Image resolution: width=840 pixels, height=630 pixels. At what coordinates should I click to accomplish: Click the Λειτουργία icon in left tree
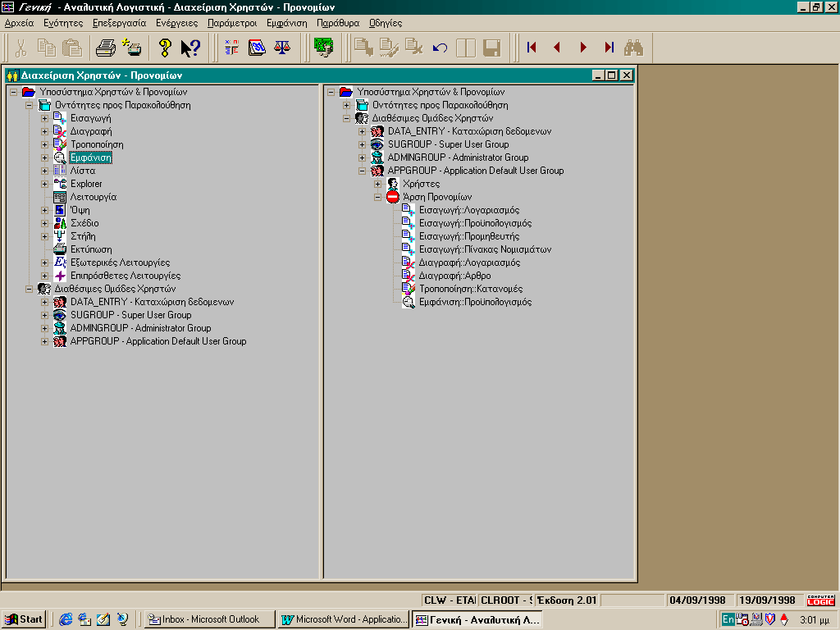[x=59, y=197]
